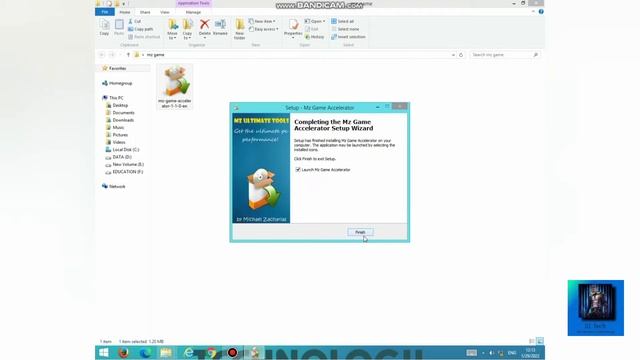Open the Explorer Help icon
This screenshot has width=640, height=360.
point(541,12)
